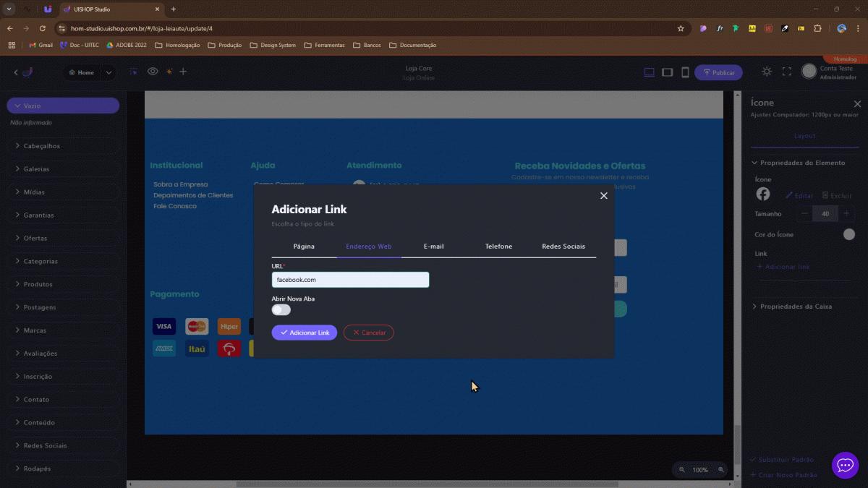Click the Adicionar Link confirm button
This screenshot has height=488, width=868.
point(305,333)
